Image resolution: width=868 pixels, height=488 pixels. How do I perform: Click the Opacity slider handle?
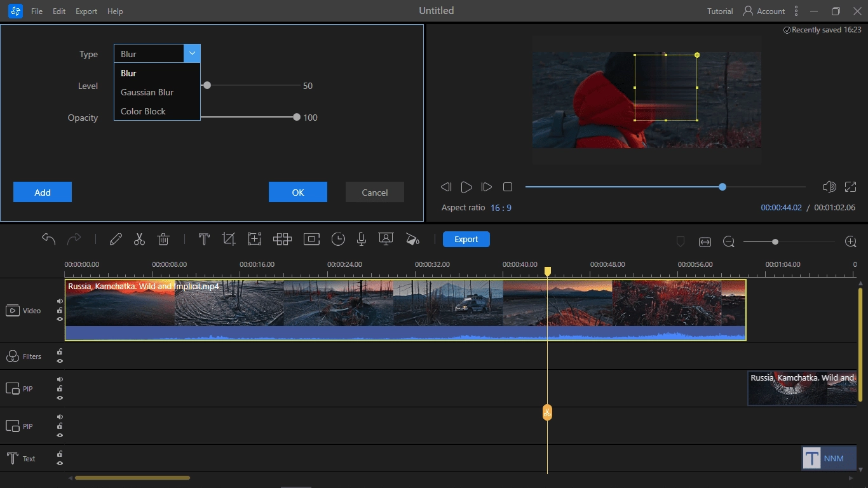coord(297,117)
